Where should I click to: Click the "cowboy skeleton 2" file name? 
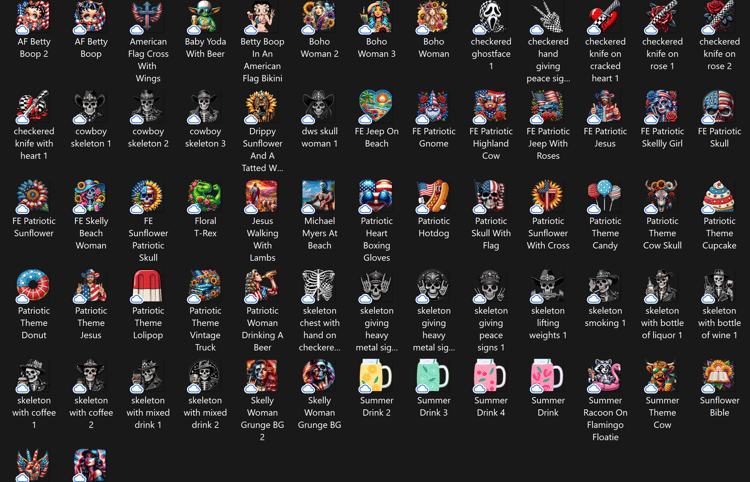tap(148, 137)
